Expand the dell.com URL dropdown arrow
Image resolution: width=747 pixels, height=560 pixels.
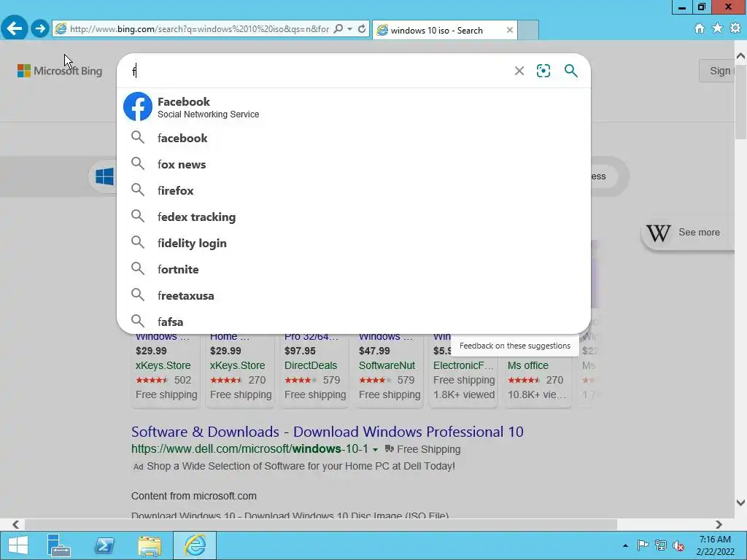pos(376,449)
